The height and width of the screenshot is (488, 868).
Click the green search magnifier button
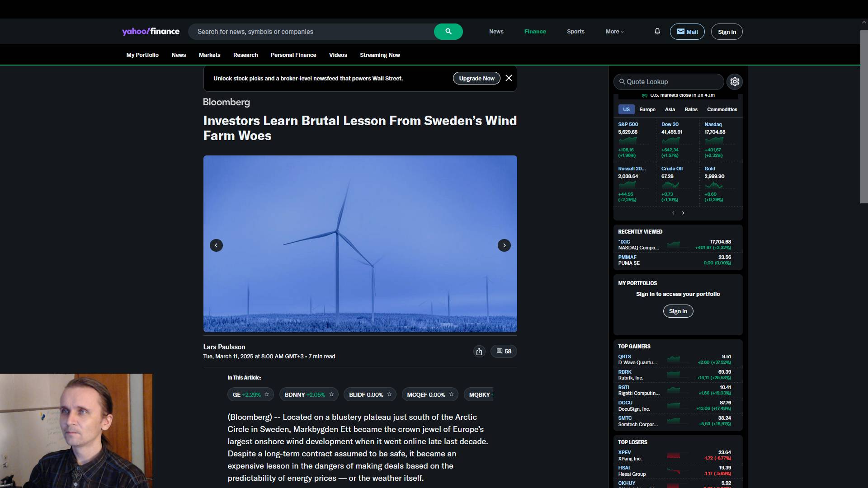(x=448, y=32)
